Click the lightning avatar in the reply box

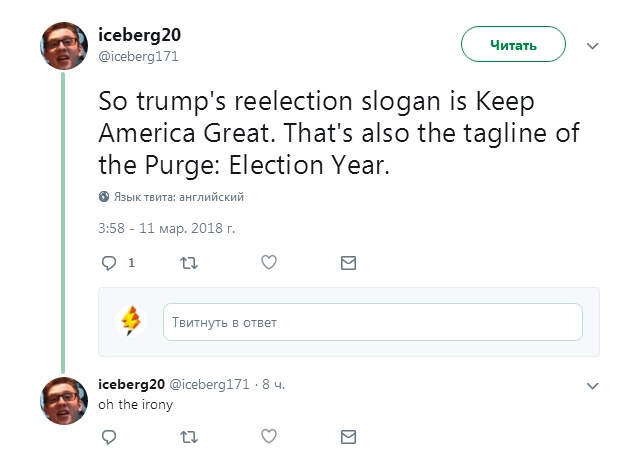pyautogui.click(x=131, y=321)
